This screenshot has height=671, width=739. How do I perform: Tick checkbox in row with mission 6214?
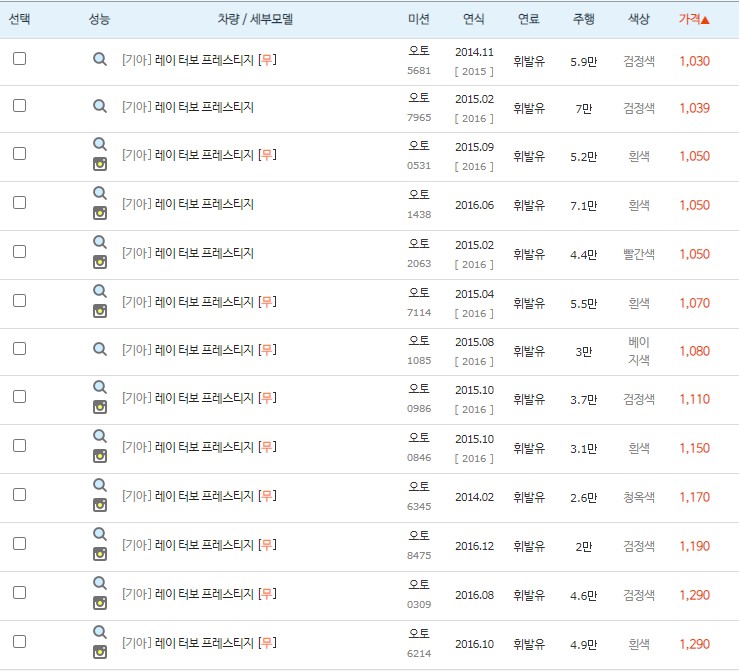pos(19,642)
